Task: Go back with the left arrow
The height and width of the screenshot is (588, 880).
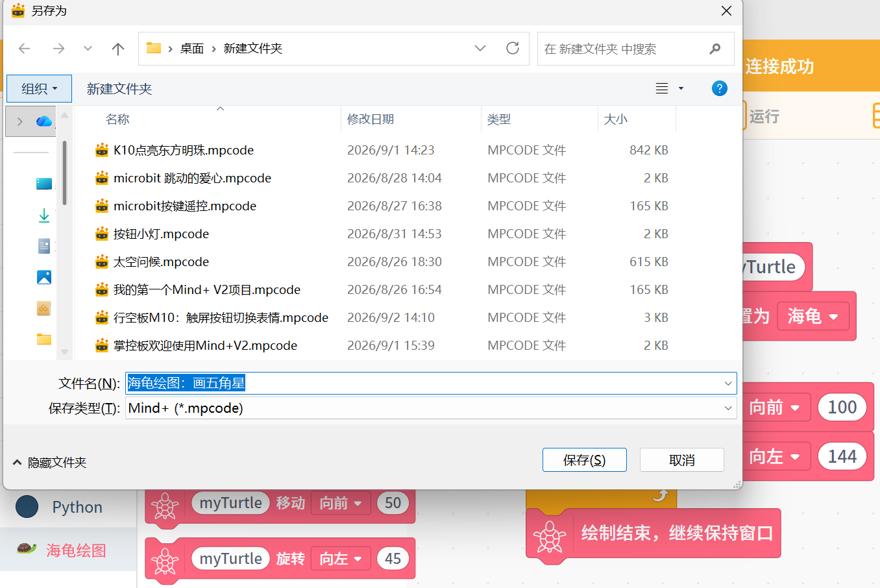Action: coord(25,49)
